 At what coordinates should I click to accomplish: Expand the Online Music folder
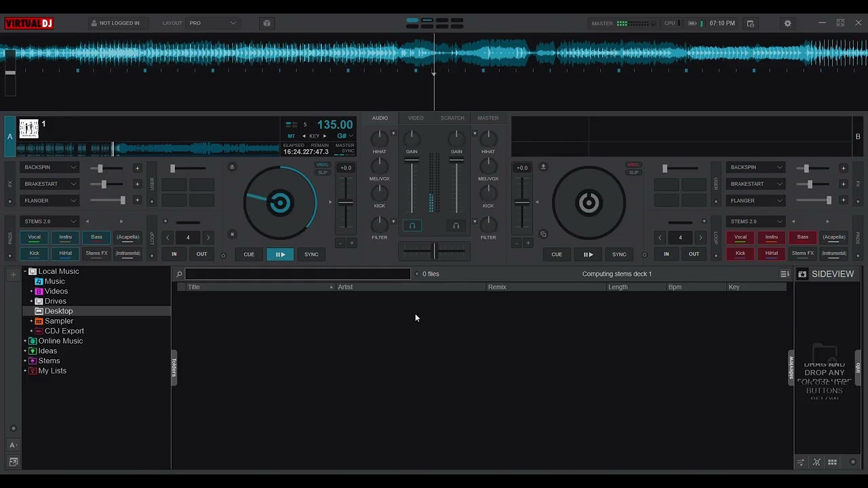point(25,341)
